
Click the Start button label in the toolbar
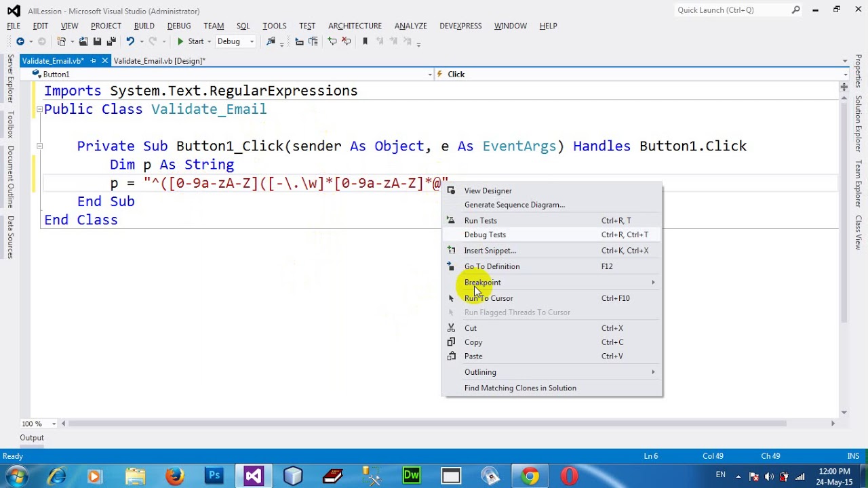pyautogui.click(x=196, y=41)
